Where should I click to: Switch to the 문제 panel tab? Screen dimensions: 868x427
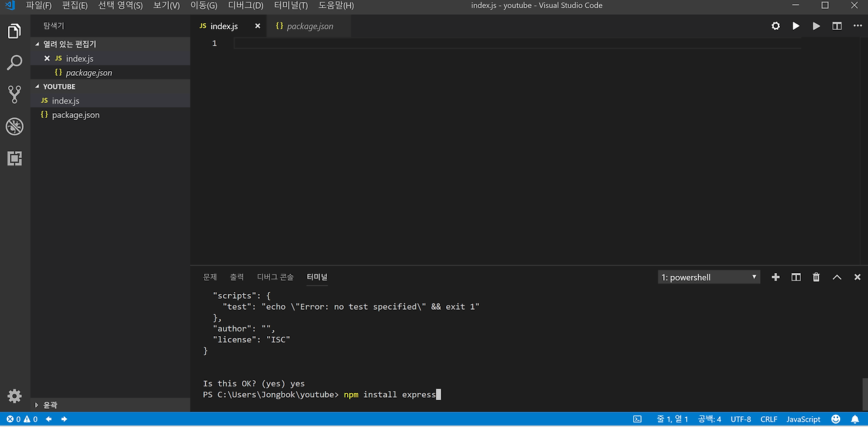tap(210, 277)
